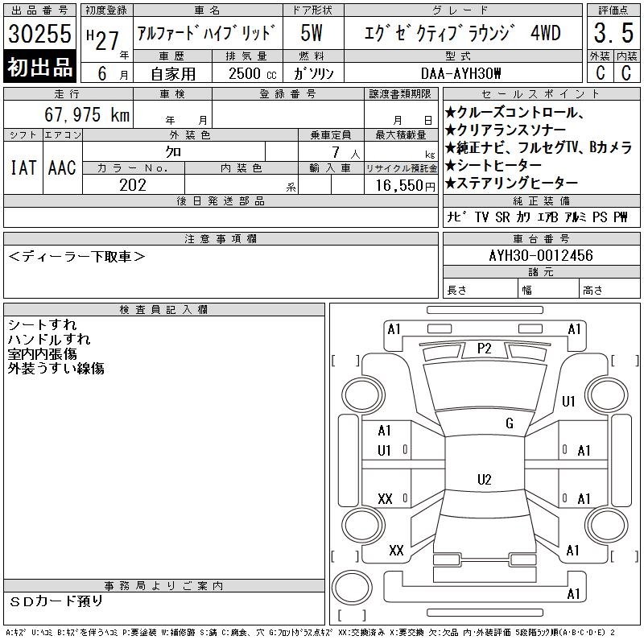Click the bottom-most A1 marker on the diagram
This screenshot has width=644, height=644.
pyautogui.click(x=573, y=594)
